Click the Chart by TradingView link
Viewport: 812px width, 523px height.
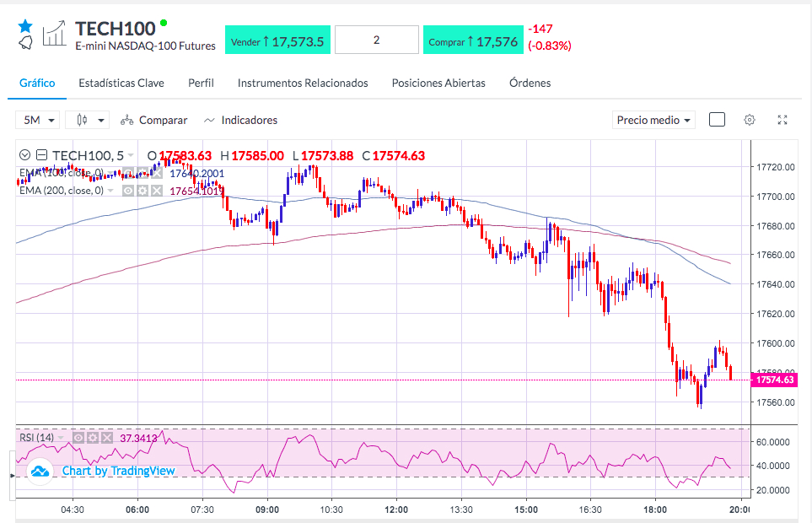pos(119,471)
